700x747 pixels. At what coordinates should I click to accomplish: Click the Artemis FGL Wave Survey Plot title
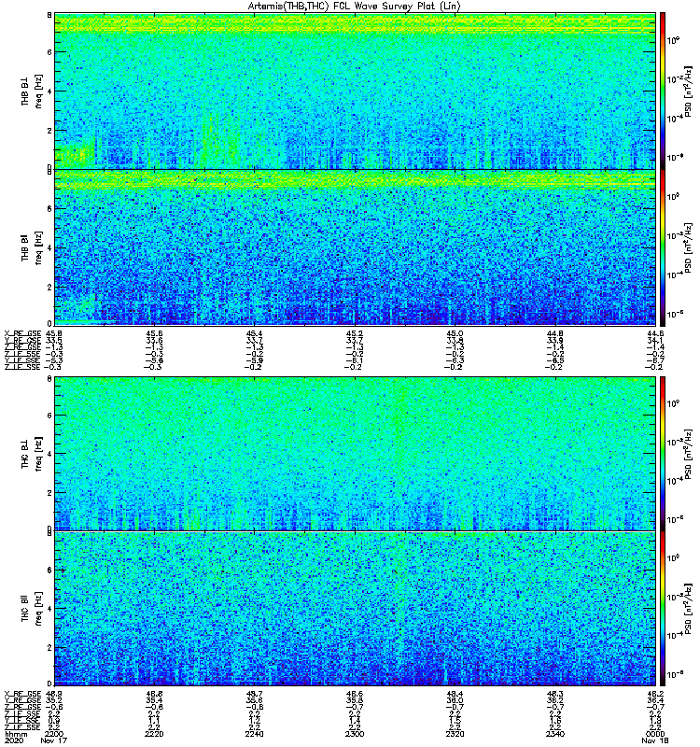354,7
